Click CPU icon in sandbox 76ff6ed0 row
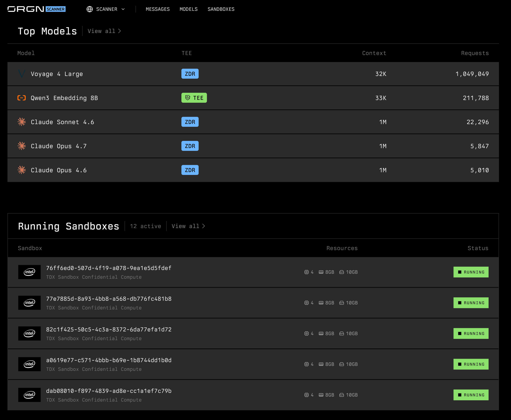This screenshot has width=511, height=420. coord(307,272)
